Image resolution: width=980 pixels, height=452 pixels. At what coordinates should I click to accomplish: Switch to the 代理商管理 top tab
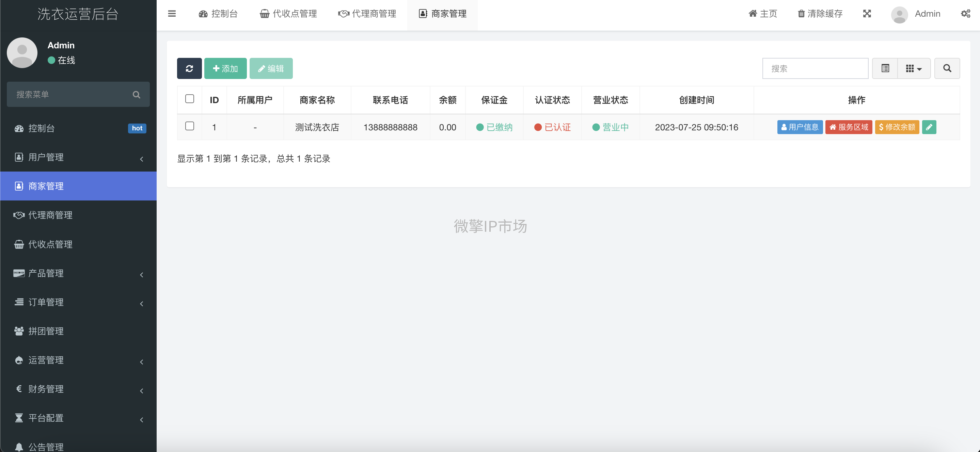click(x=367, y=14)
